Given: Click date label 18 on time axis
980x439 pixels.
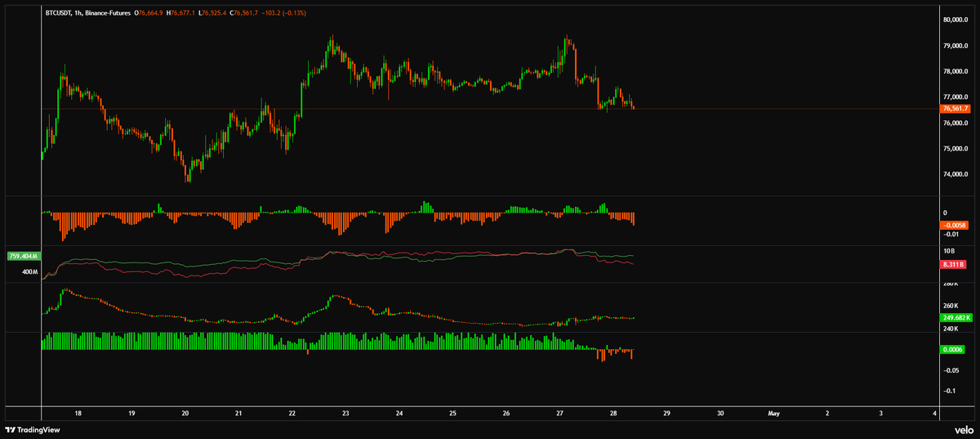Looking at the screenshot, I should [x=78, y=414].
